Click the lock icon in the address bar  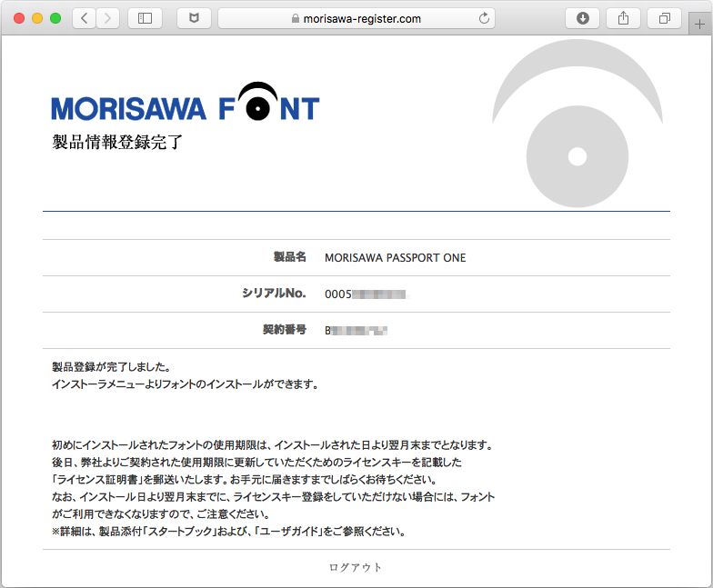pos(294,18)
